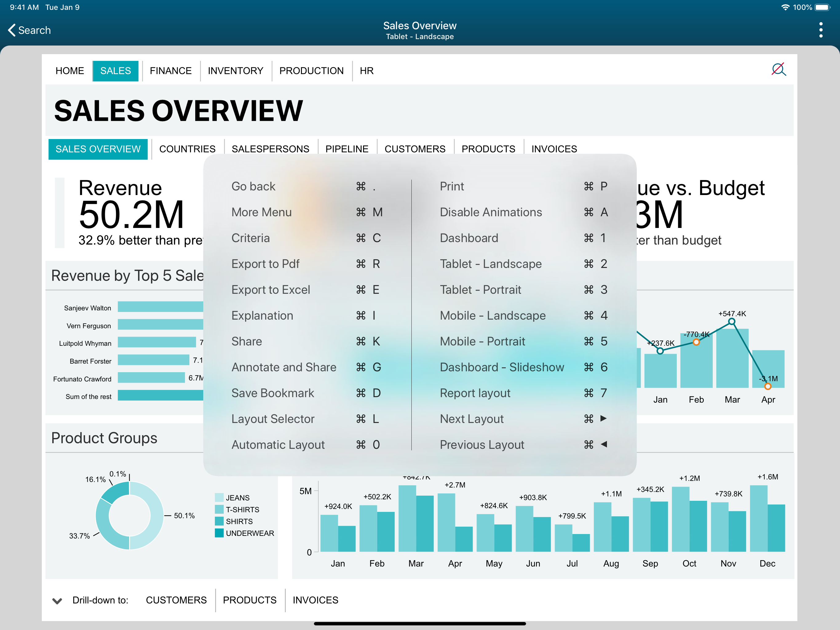Click the UNDERWEAR legend swatch

219,533
